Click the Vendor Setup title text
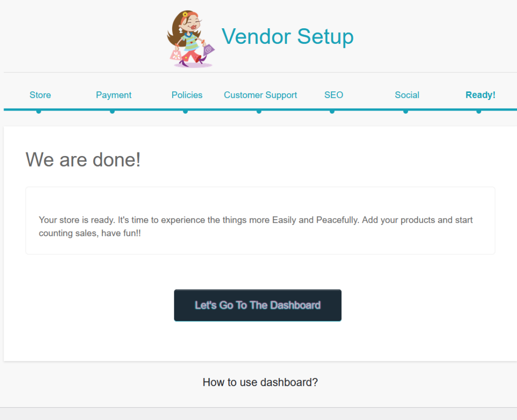This screenshot has height=420, width=517. 287,37
